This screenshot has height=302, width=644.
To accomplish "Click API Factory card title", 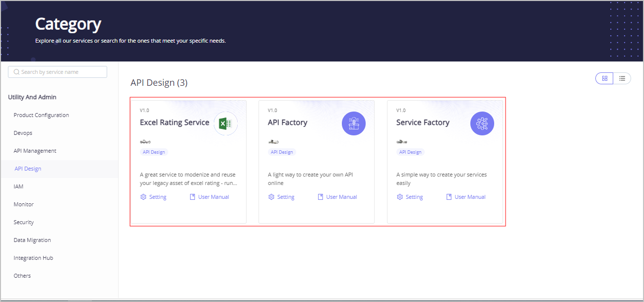I will [x=288, y=122].
